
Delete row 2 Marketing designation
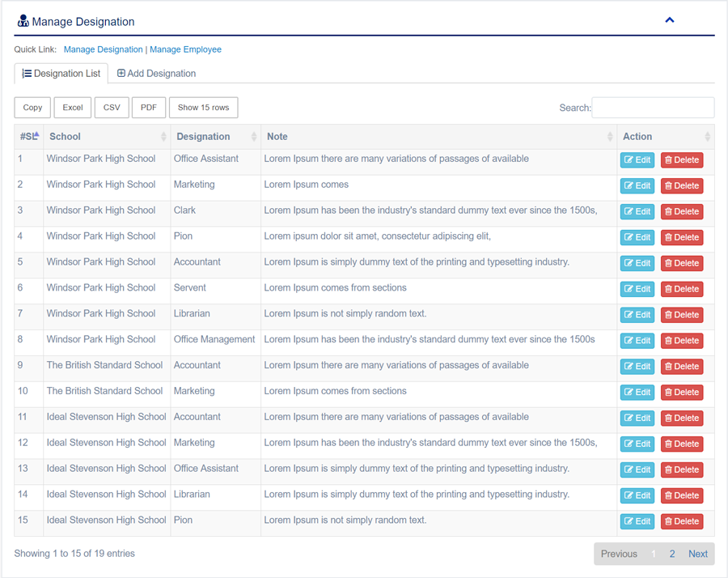[x=682, y=186]
